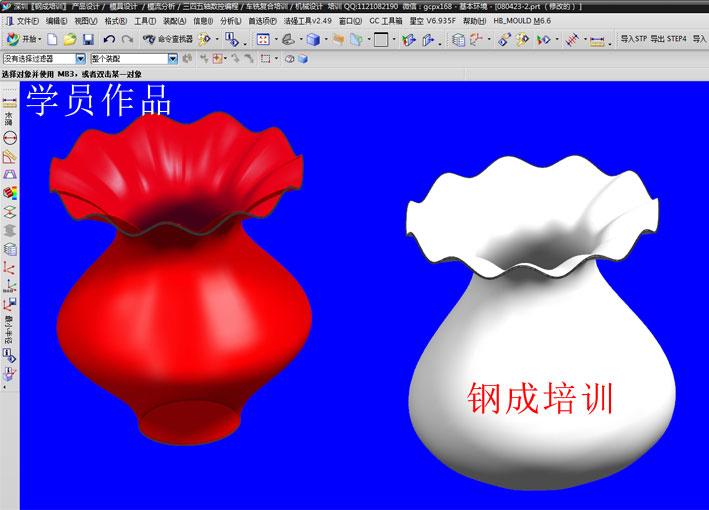Open the View menu (视图)
The image size is (709, 510).
86,21
